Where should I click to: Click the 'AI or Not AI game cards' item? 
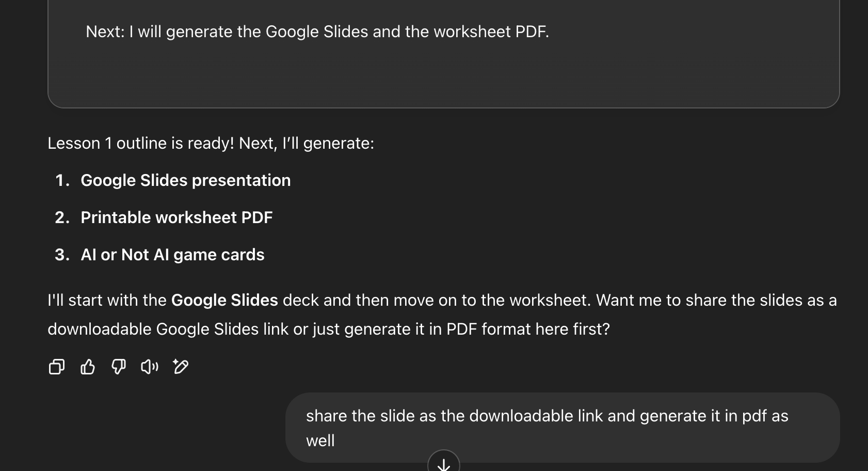pos(172,255)
